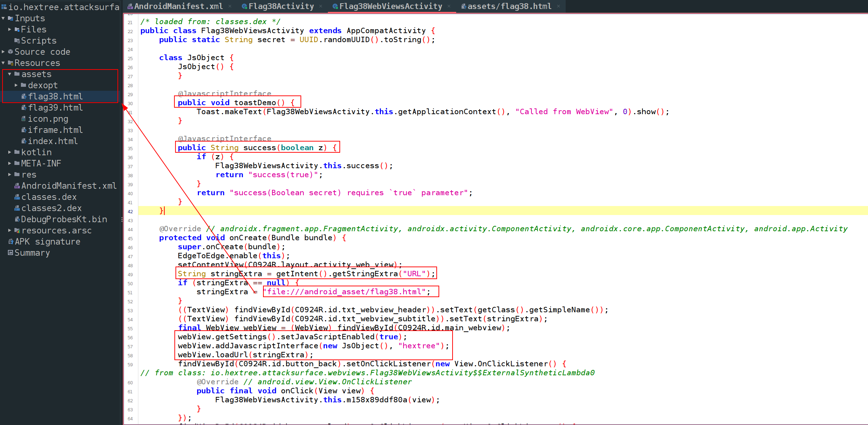
Task: Select DebugProbesKt.bin in tree
Action: tap(64, 219)
